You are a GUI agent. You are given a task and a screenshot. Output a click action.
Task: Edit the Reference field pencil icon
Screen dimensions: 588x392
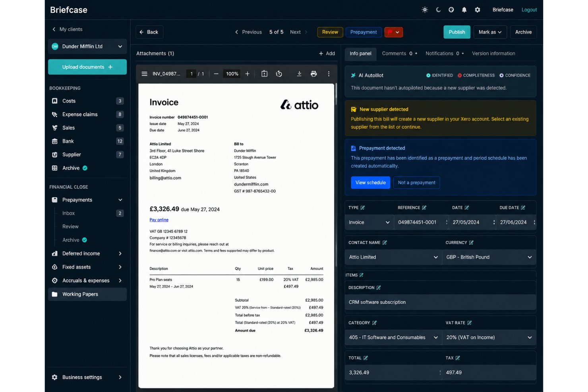click(x=424, y=208)
